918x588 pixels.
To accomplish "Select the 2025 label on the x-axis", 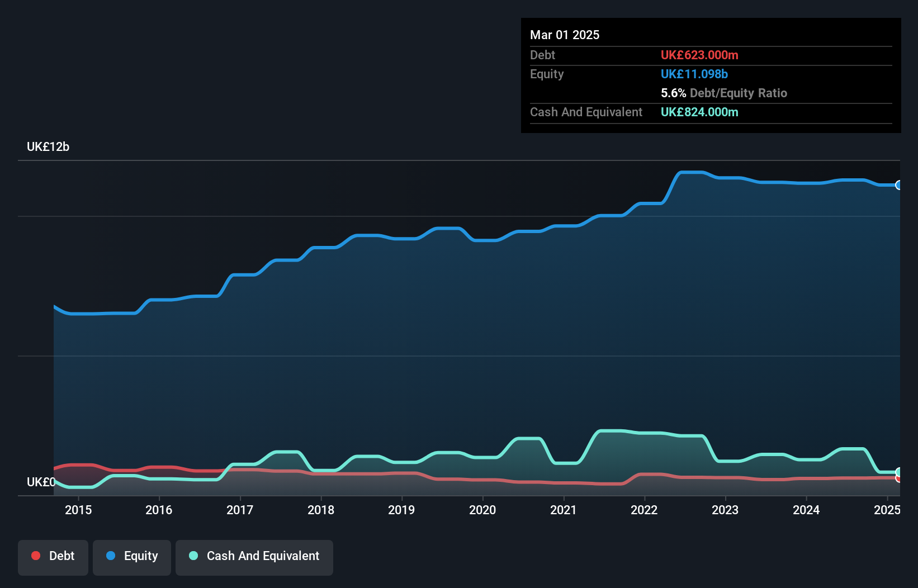I will [887, 510].
